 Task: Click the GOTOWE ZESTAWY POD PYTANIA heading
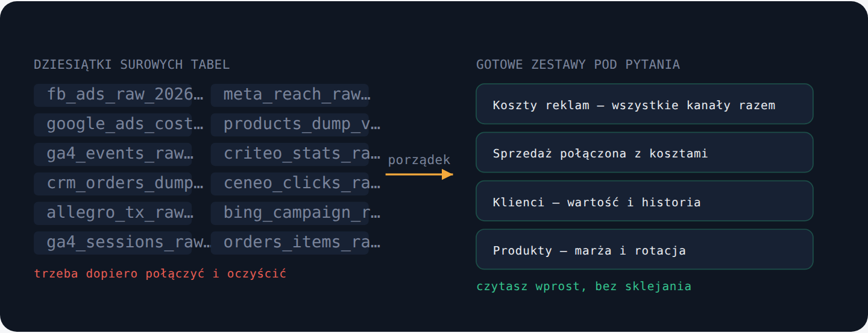click(x=578, y=65)
